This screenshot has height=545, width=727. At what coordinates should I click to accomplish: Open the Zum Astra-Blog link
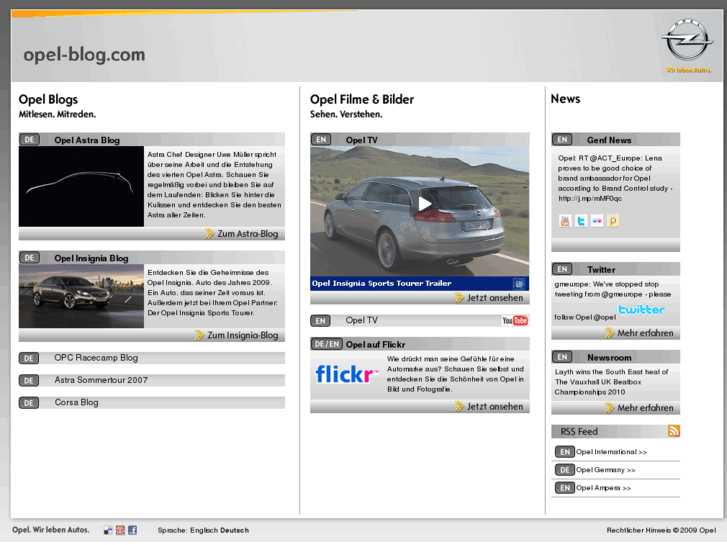click(247, 234)
